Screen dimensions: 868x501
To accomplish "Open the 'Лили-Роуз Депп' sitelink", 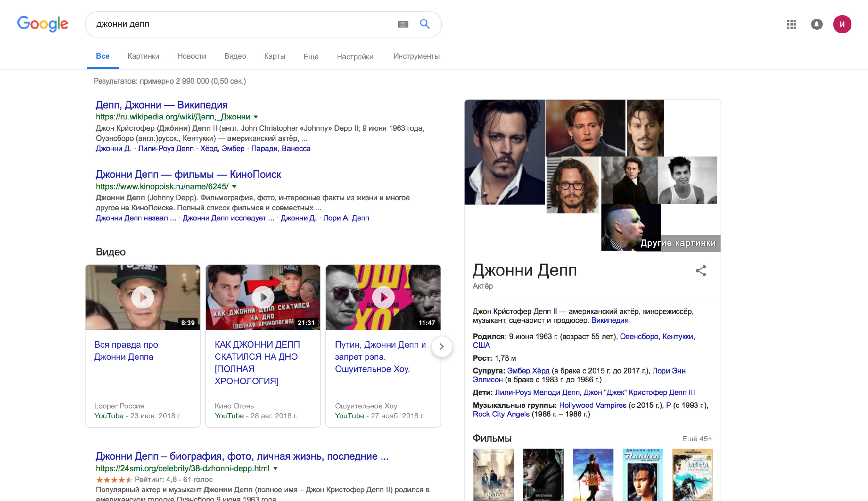I will pyautogui.click(x=166, y=149).
